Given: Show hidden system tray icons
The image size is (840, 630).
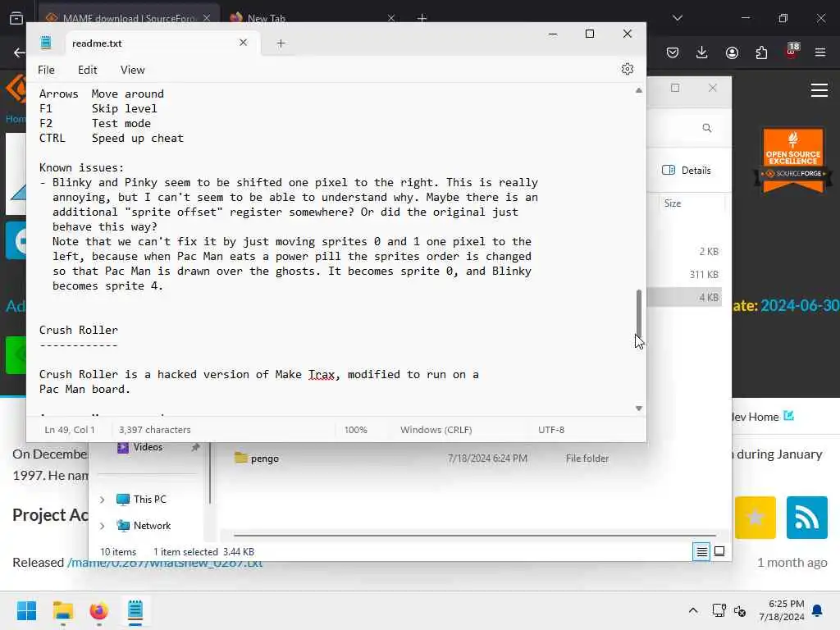Looking at the screenshot, I should pos(692,610).
